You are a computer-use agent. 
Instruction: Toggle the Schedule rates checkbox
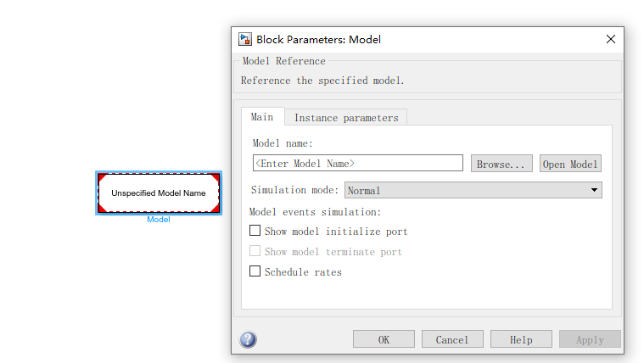(255, 271)
